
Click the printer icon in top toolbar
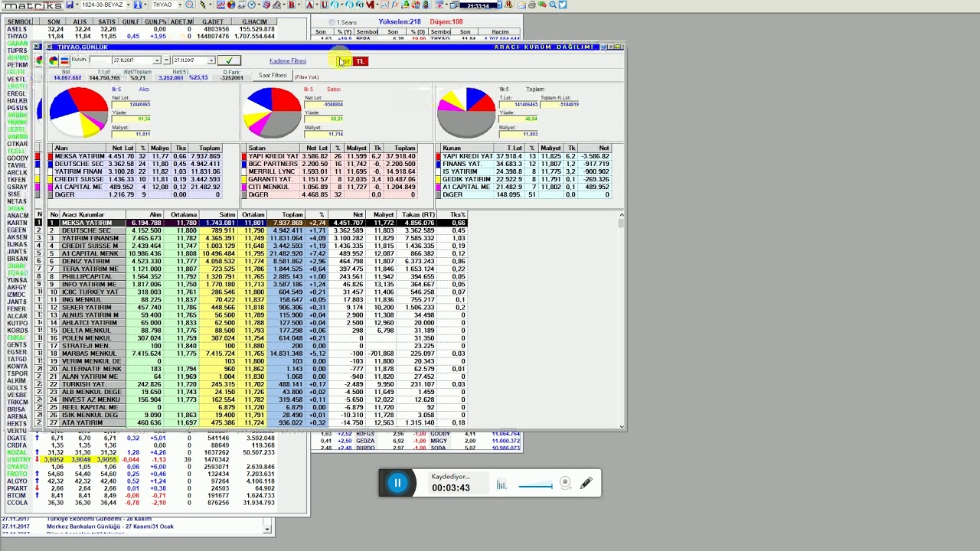coord(533,5)
